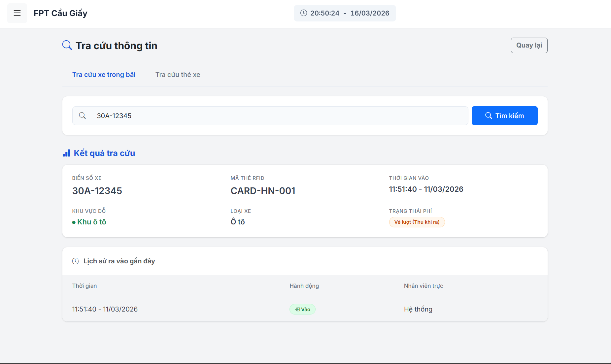This screenshot has height=364, width=611.
Task: Click search icon inside the input field
Action: pos(83,116)
